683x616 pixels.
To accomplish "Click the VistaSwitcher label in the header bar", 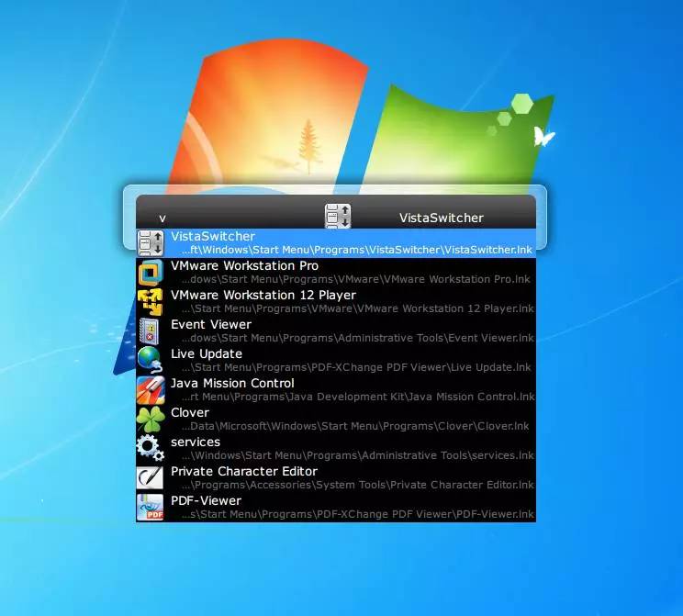I will tap(442, 218).
